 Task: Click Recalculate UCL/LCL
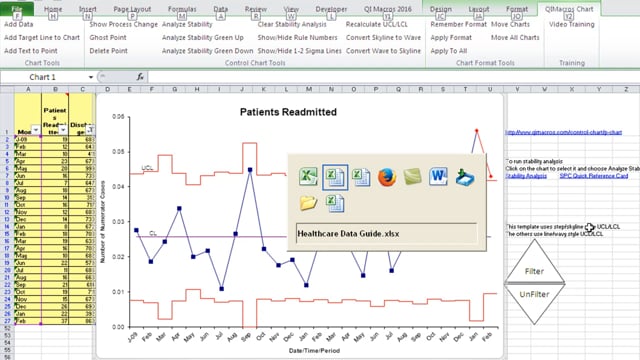click(x=376, y=24)
